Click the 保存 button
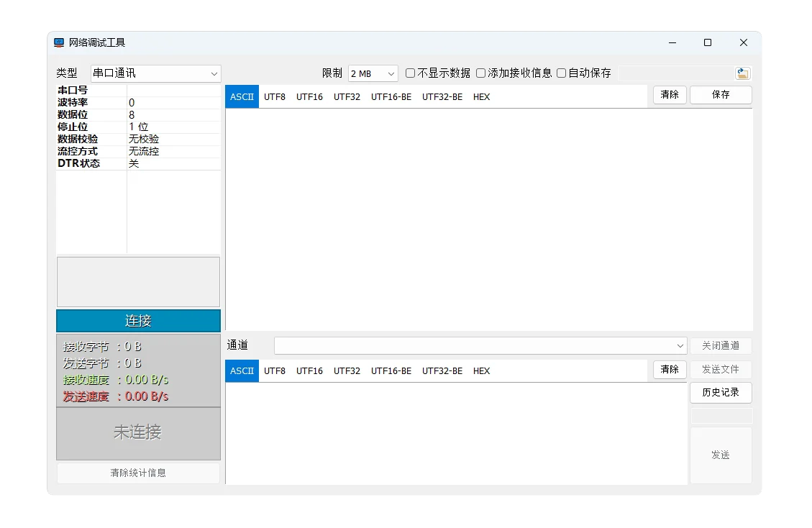Viewport: 812px width, 528px height. pos(721,95)
